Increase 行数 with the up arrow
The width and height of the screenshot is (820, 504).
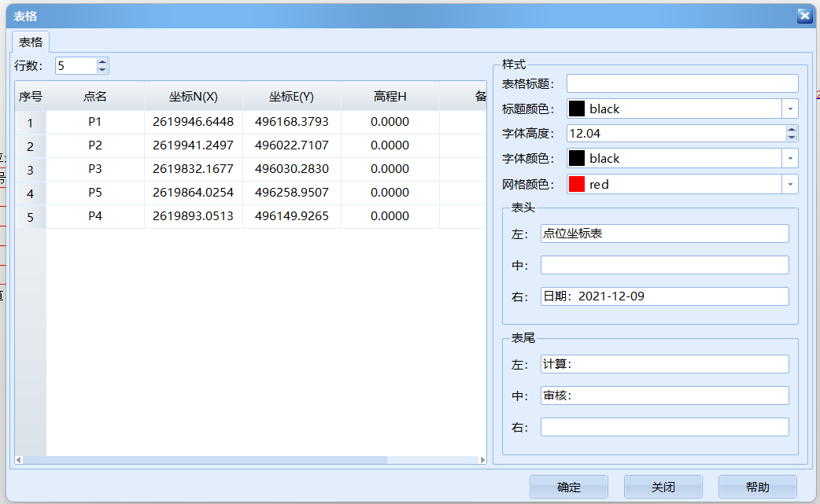point(102,61)
